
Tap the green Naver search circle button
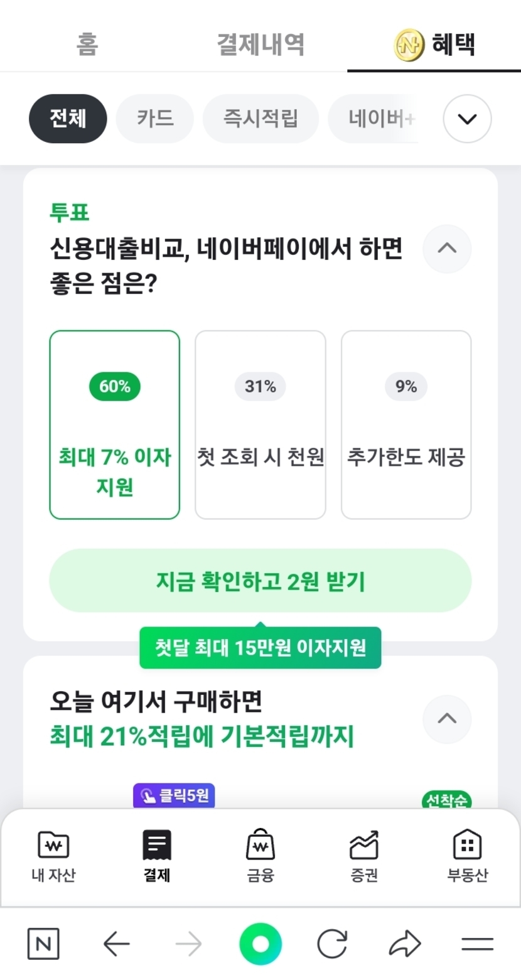(260, 944)
